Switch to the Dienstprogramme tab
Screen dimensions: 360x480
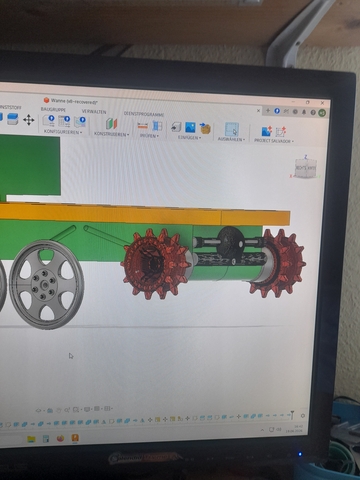144,114
